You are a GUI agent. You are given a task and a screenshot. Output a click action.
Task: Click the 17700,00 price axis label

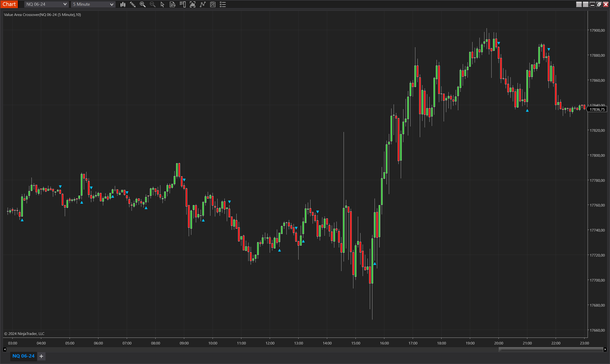coord(597,280)
